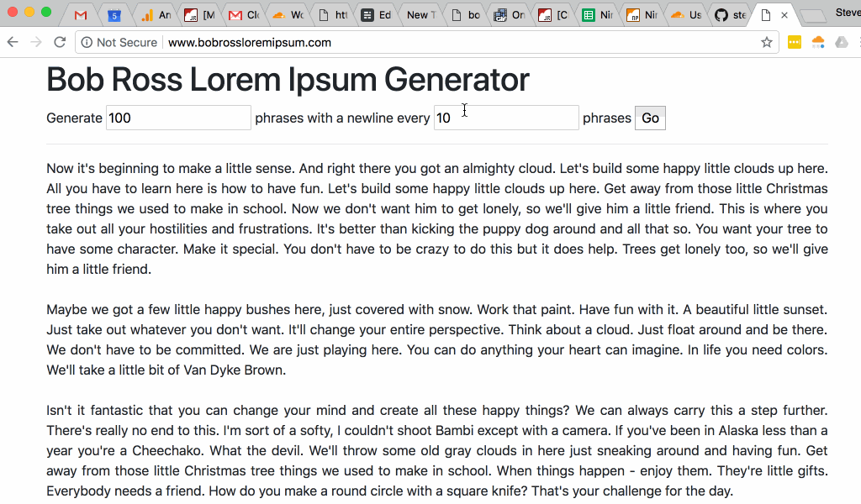Open the Cloudflare 'Wo' tab
Image resolution: width=861 pixels, height=504 pixels.
pyautogui.click(x=288, y=15)
